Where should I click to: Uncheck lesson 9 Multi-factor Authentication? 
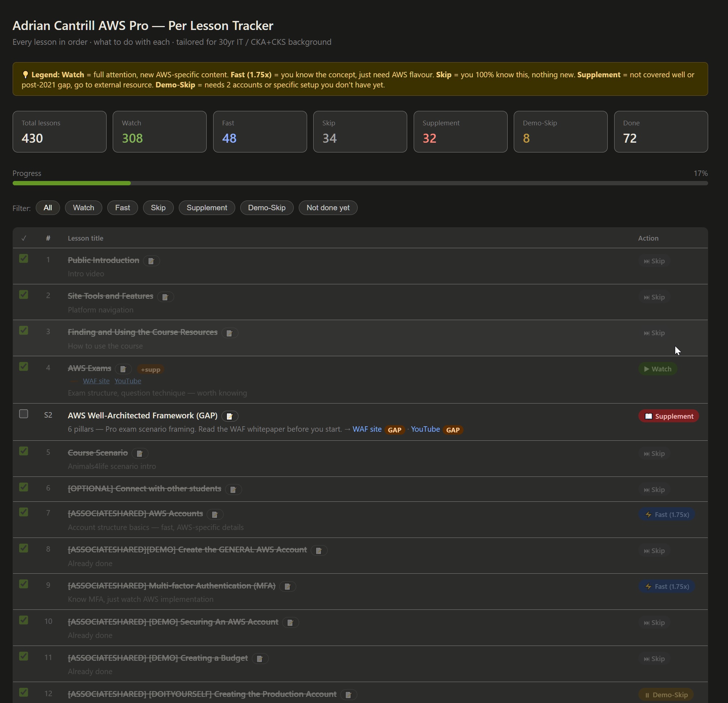point(23,584)
